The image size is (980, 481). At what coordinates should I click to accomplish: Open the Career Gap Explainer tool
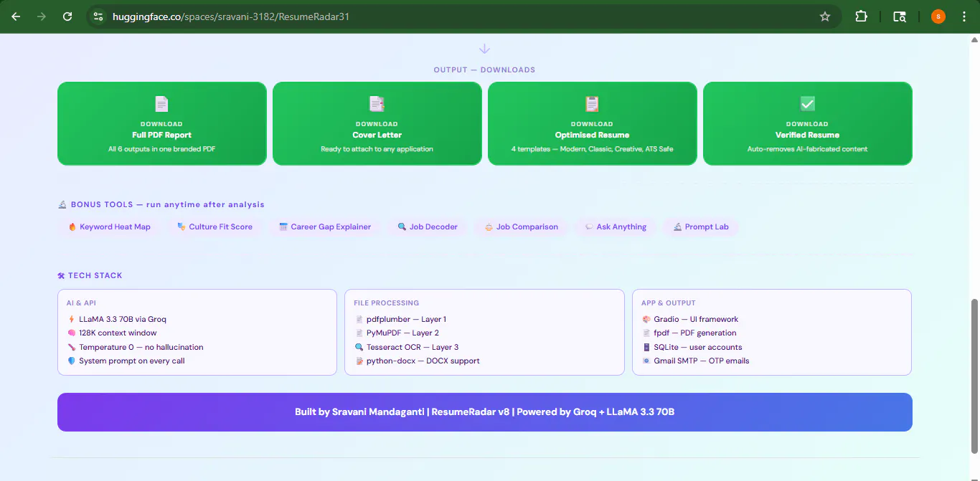point(325,227)
